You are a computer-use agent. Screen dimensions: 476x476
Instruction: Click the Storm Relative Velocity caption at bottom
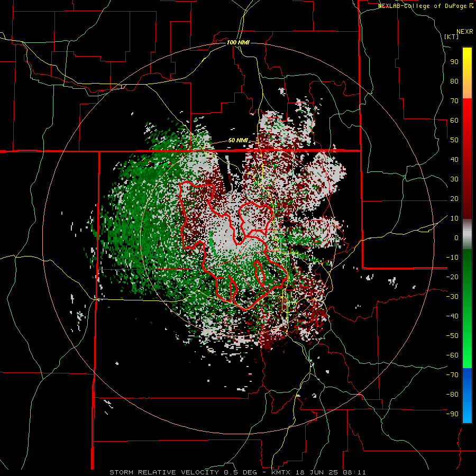237,472
